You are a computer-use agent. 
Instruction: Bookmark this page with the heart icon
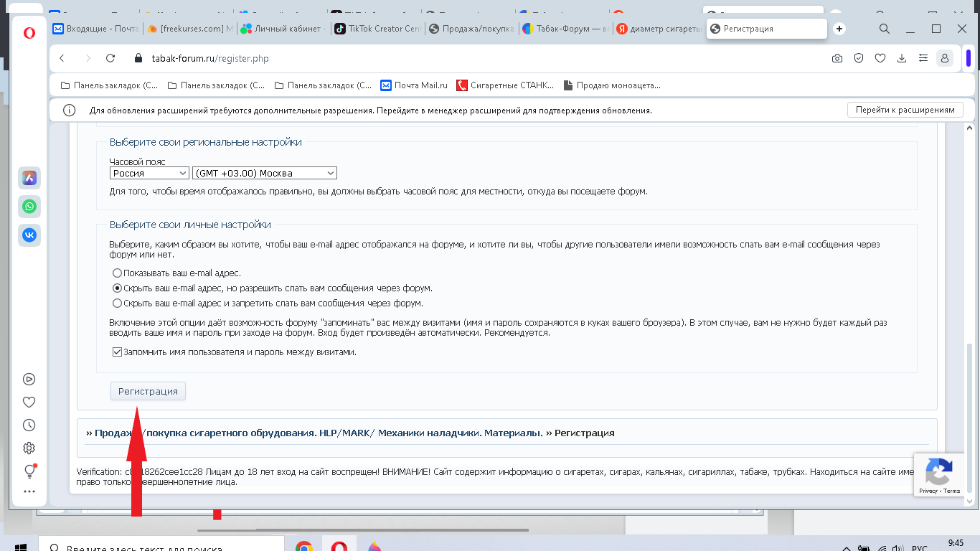click(x=880, y=58)
